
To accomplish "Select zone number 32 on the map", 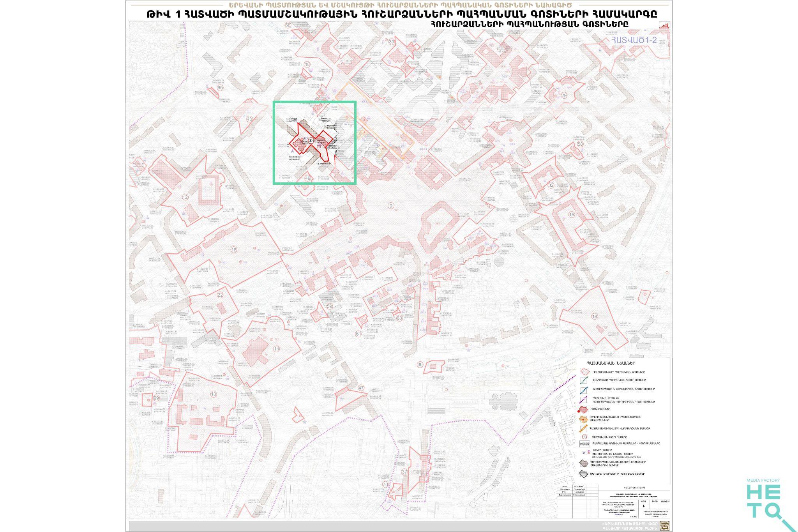I will tap(551, 185).
